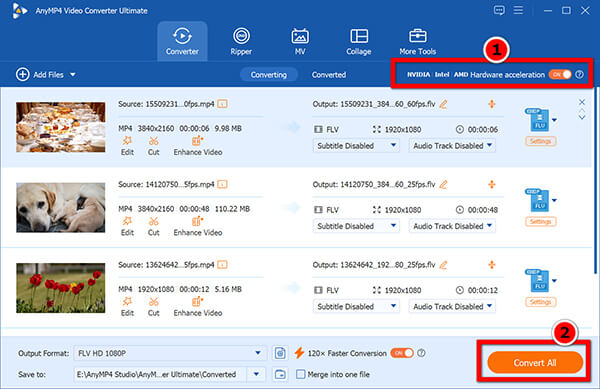Open info icon beside Source 15509231 file
This screenshot has height=389, width=600.
pyautogui.click(x=222, y=104)
